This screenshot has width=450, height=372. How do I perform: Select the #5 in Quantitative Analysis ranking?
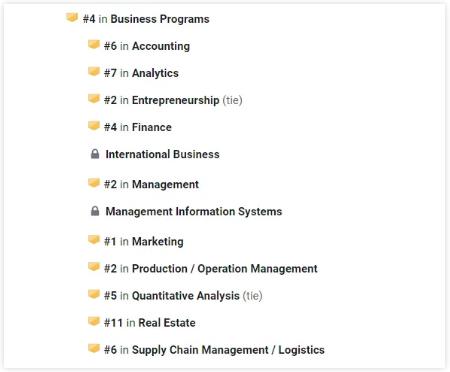coord(183,295)
